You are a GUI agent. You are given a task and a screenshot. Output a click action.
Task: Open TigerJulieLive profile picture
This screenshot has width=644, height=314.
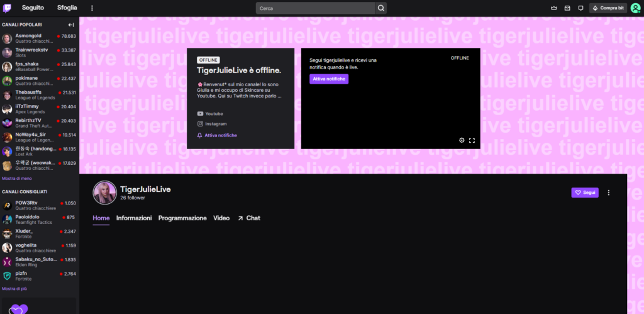pos(105,193)
